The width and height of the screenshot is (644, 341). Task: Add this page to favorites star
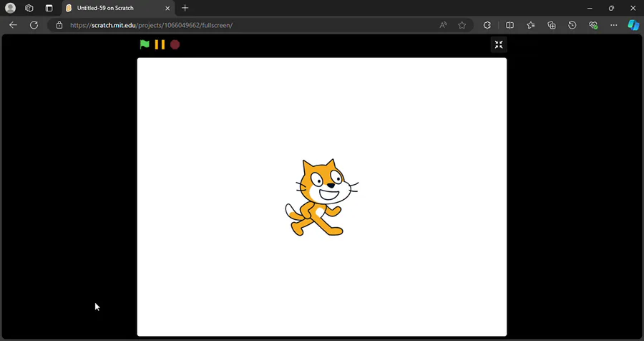pos(462,25)
